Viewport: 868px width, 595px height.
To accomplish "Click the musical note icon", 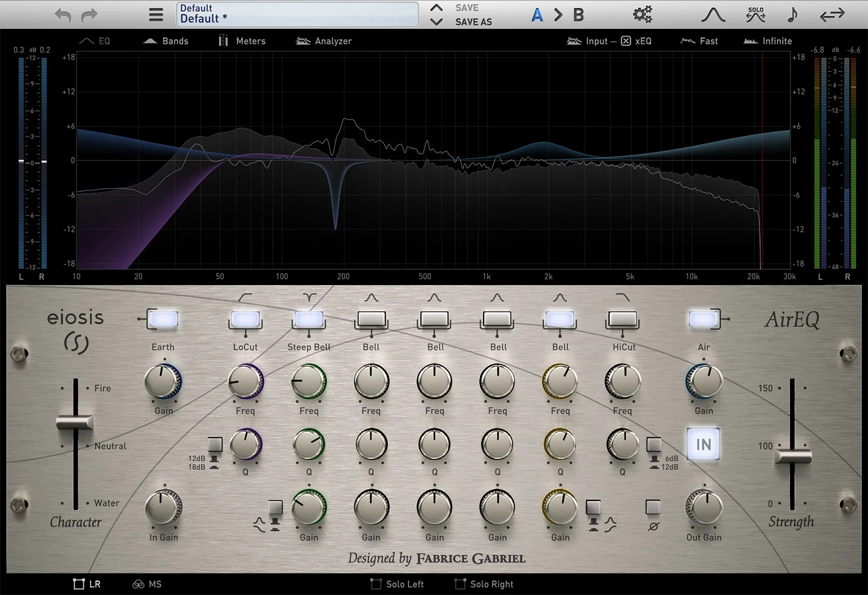I will point(792,14).
